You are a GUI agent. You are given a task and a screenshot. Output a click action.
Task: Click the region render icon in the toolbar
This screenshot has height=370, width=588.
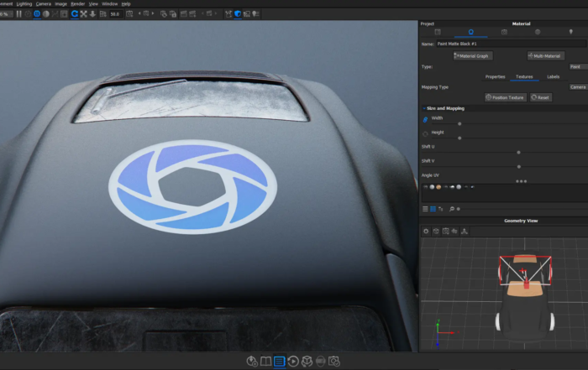pos(64,14)
